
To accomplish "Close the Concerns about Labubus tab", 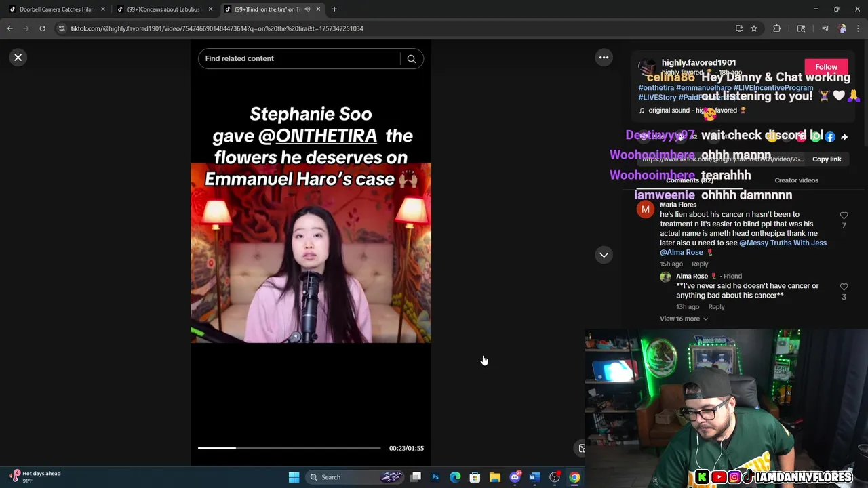I will tap(210, 9).
